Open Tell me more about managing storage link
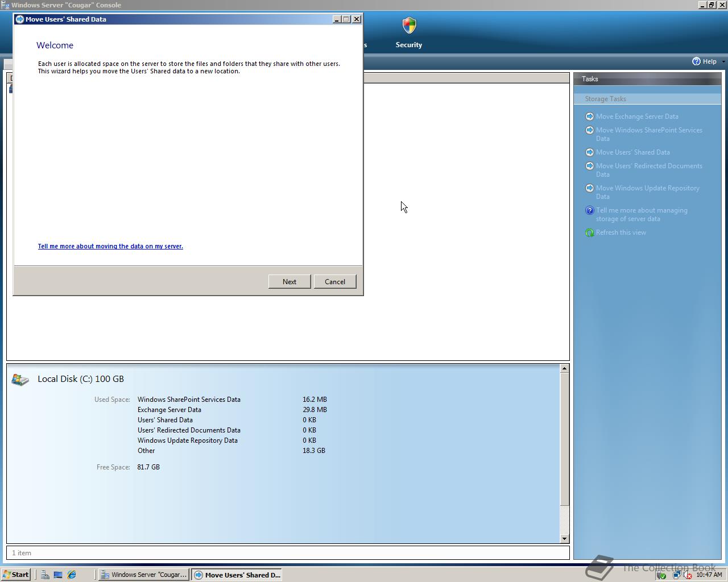This screenshot has height=582, width=728. [x=642, y=214]
